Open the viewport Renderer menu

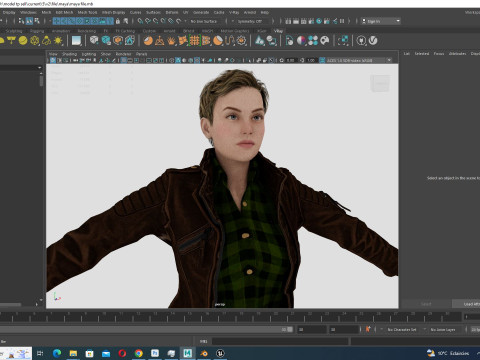[123, 54]
